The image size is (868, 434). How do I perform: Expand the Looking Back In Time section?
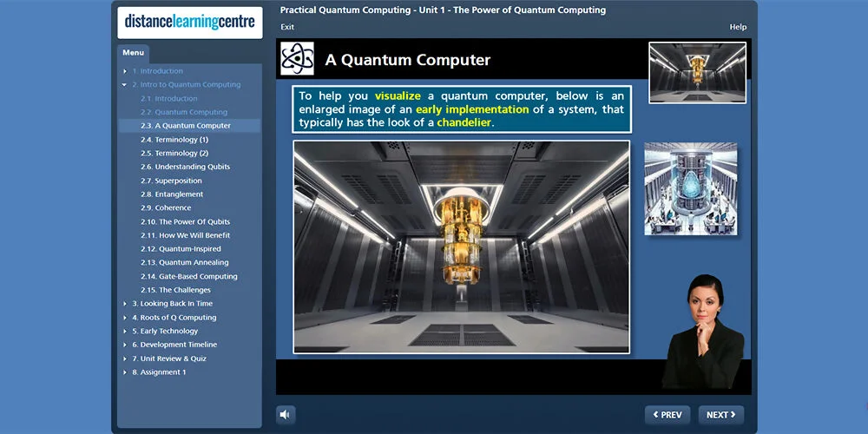[125, 304]
